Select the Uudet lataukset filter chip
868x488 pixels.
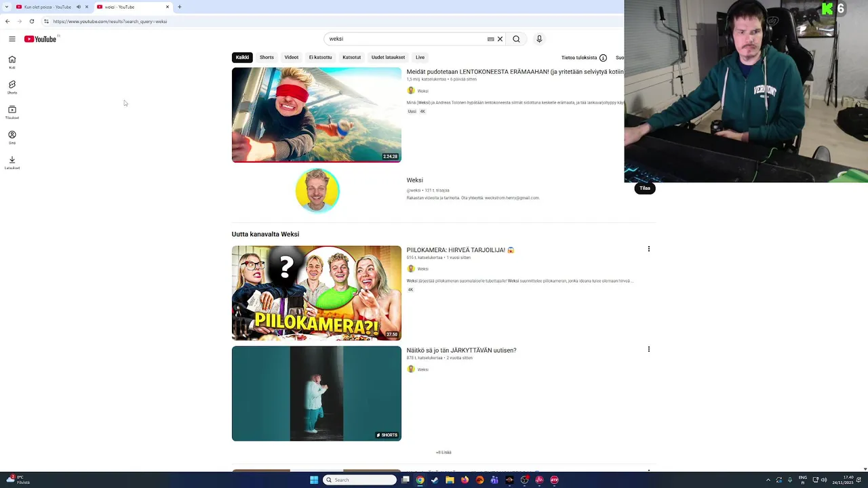(388, 57)
